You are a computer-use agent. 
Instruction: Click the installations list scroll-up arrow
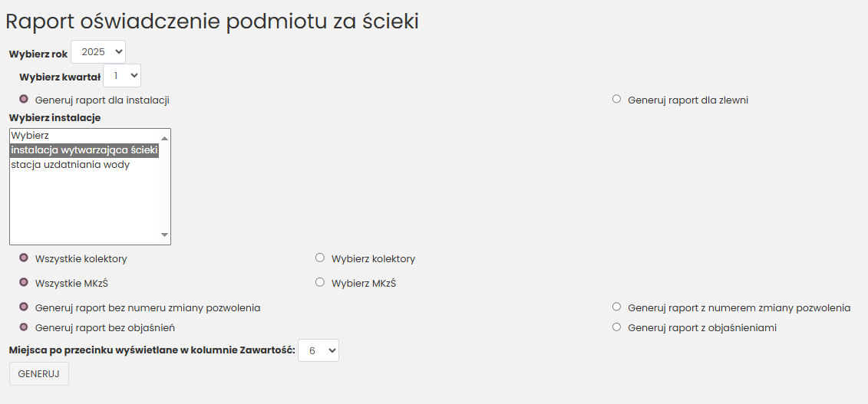tap(164, 137)
